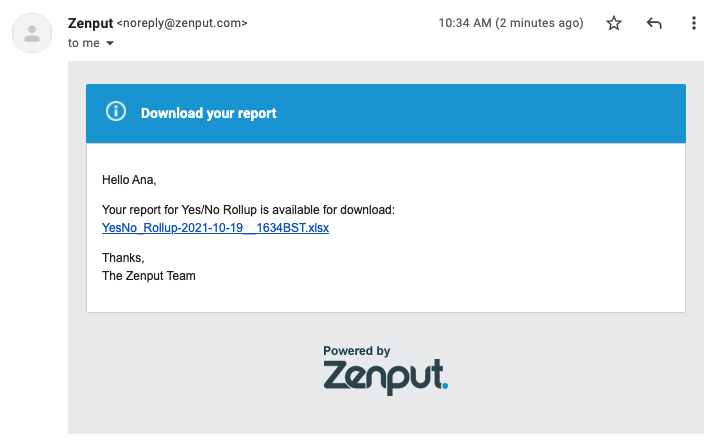
Task: Click the sender name Zenput
Action: click(x=90, y=23)
